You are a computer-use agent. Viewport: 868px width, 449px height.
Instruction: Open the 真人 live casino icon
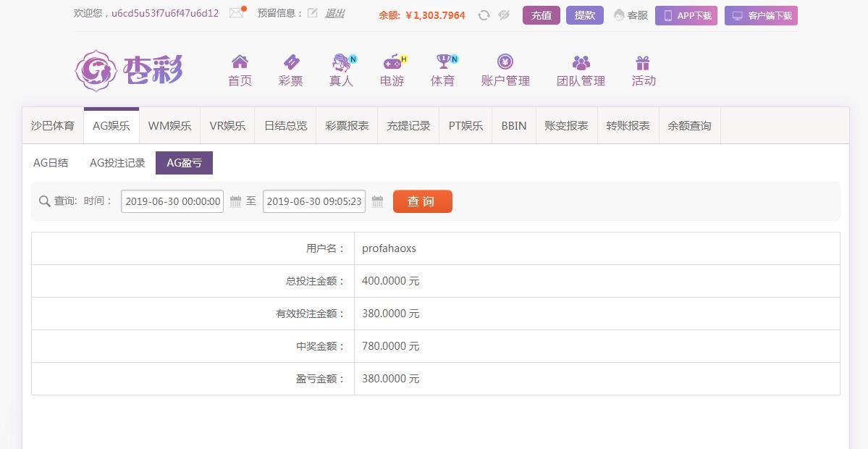pos(341,62)
